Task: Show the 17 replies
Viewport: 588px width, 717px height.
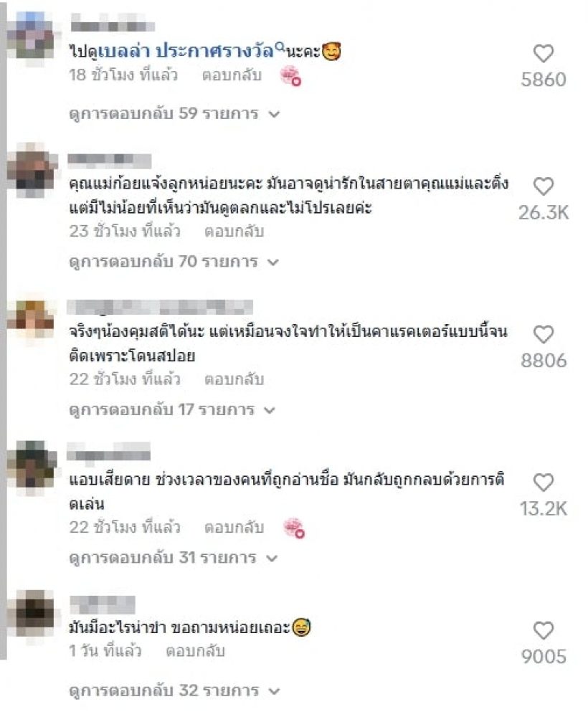Action: click(x=172, y=409)
